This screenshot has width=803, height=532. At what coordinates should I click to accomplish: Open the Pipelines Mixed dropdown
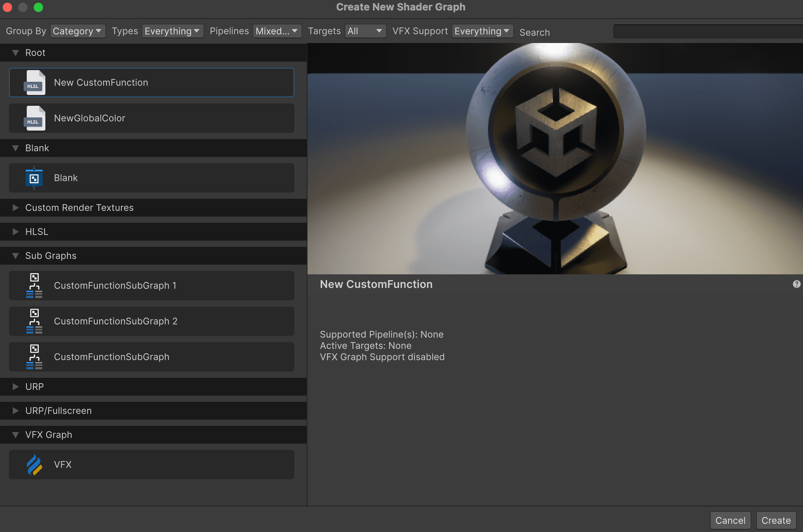point(277,31)
